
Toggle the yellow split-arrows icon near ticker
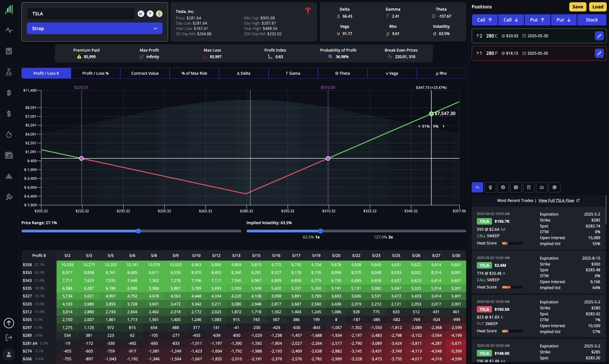[x=159, y=14]
